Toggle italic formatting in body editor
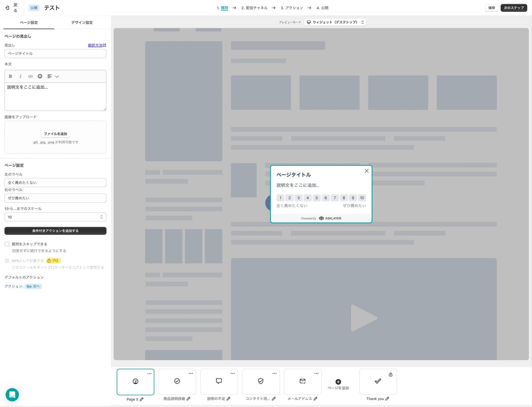 20,76
